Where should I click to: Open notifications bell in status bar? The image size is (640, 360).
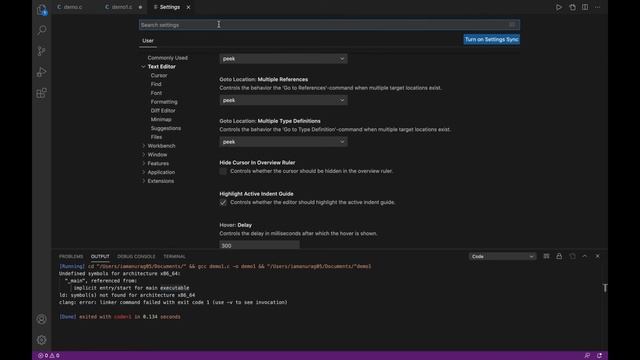point(599,356)
